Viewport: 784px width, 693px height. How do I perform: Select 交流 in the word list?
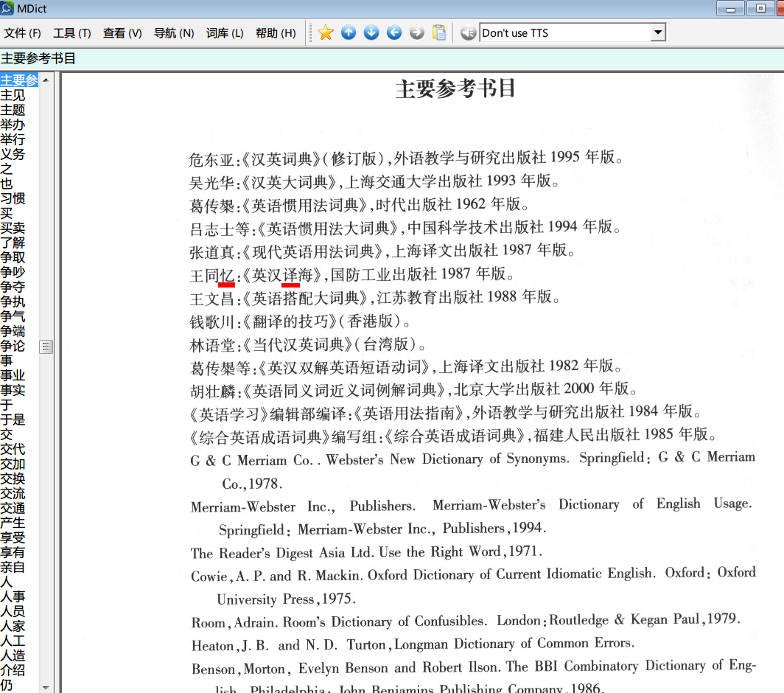pyautogui.click(x=13, y=493)
